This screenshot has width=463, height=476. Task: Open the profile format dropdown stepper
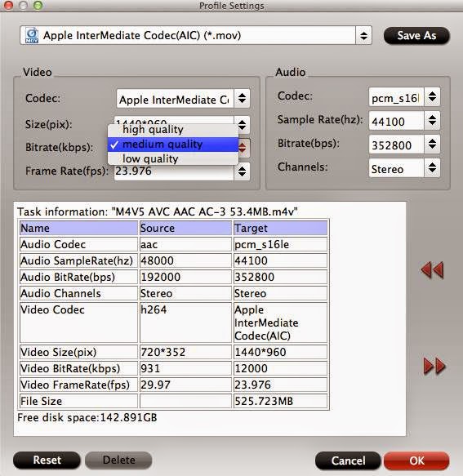(x=363, y=36)
